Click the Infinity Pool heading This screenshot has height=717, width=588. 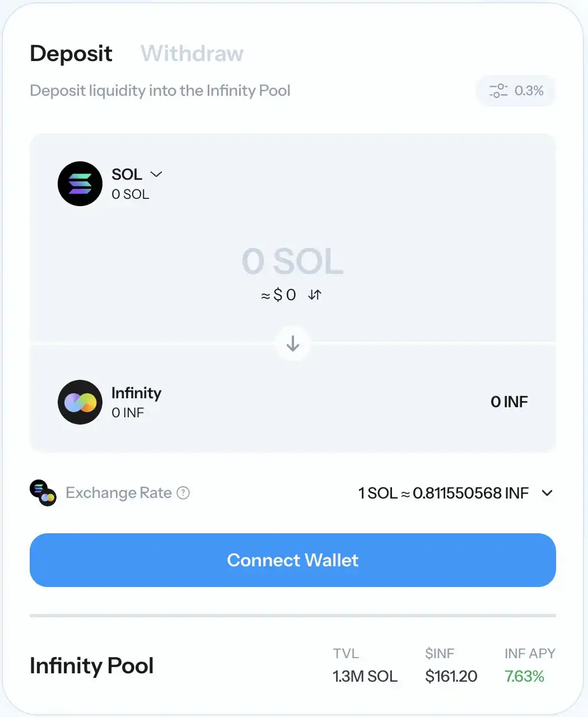tap(92, 666)
